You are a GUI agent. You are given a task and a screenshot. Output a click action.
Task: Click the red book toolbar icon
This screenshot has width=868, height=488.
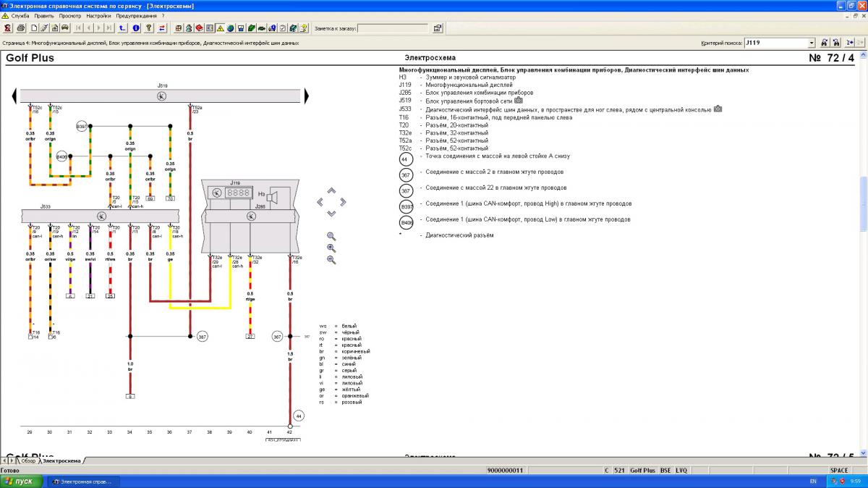click(x=199, y=29)
